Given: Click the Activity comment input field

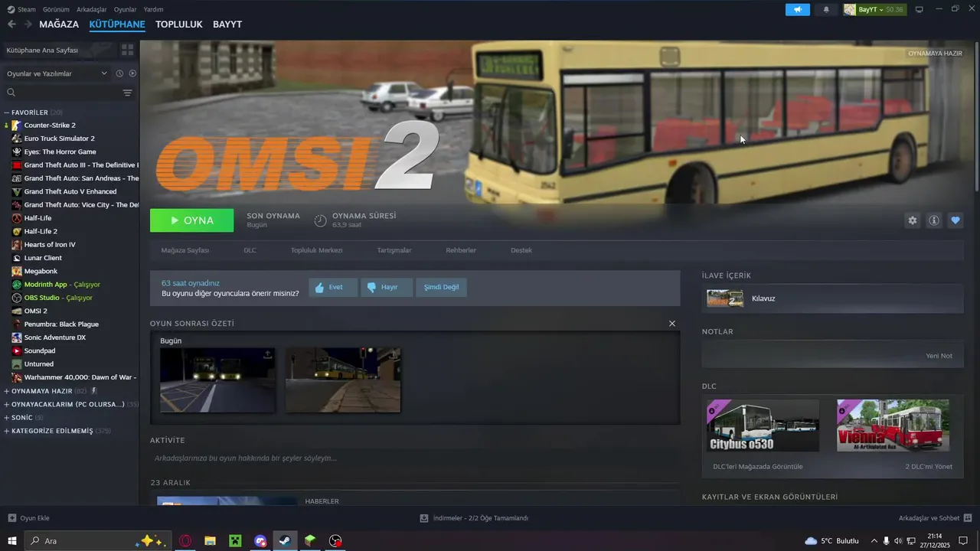Looking at the screenshot, I should (414, 458).
